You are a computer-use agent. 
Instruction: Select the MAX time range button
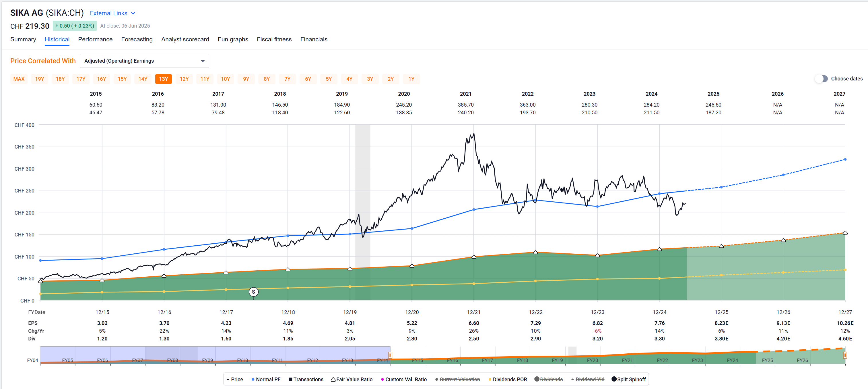(x=19, y=79)
